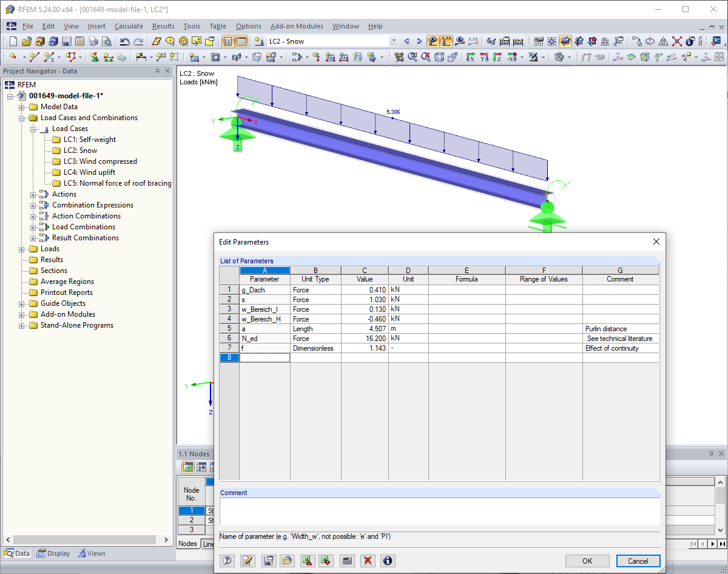728x574 pixels.
Task: Open the Calculate menu
Action: tap(129, 26)
